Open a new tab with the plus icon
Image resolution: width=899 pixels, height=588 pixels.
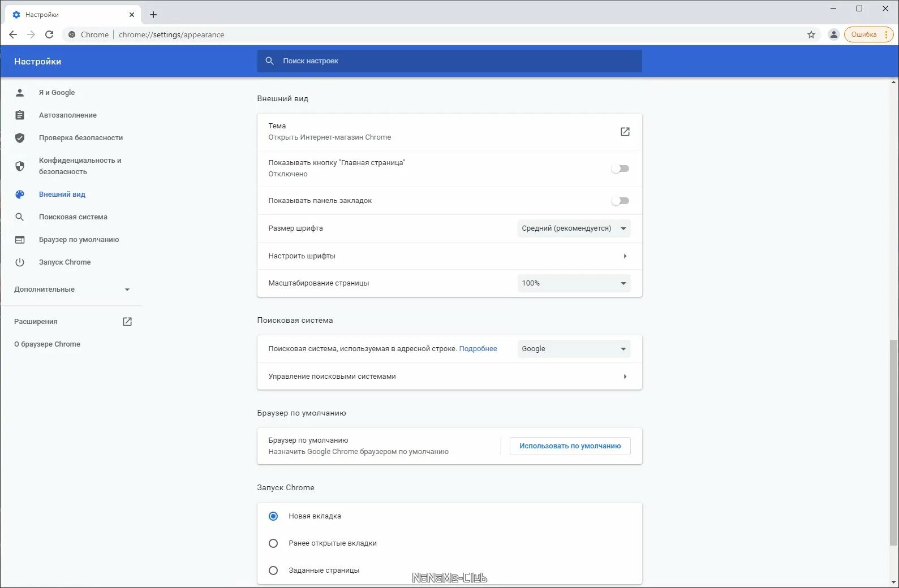[153, 15]
